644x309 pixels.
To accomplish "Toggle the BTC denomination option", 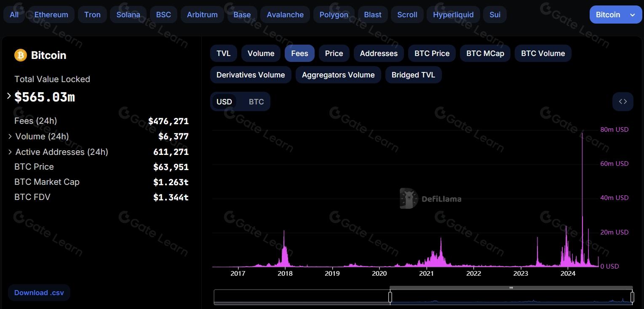I will tap(256, 102).
